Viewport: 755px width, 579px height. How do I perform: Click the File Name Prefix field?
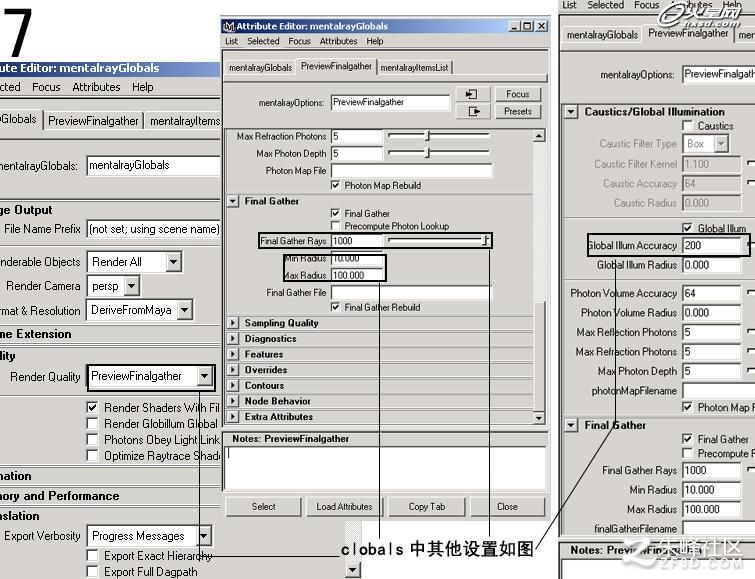click(154, 229)
